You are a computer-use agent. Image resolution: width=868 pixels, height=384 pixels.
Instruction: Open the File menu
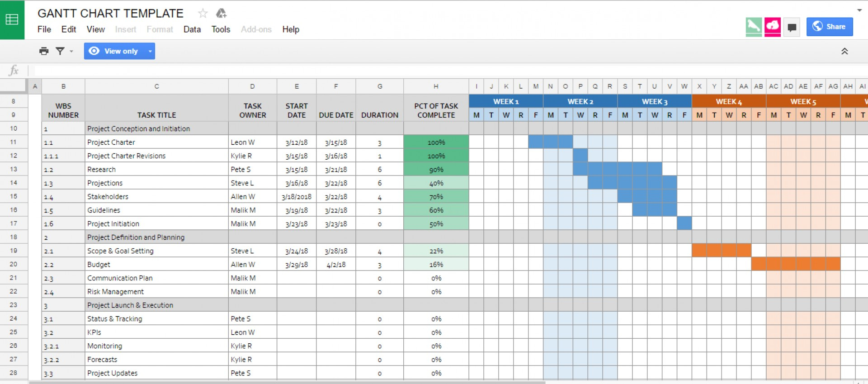coord(44,29)
